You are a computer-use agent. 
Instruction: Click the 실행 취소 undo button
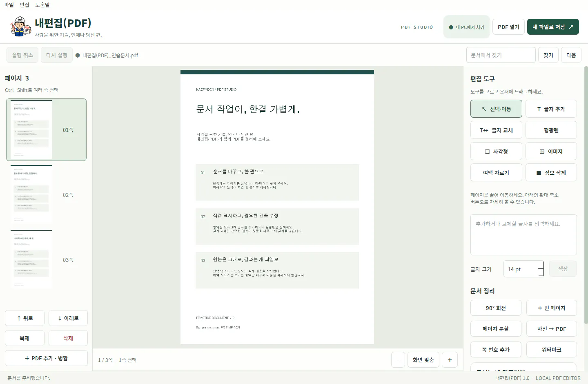click(x=22, y=55)
